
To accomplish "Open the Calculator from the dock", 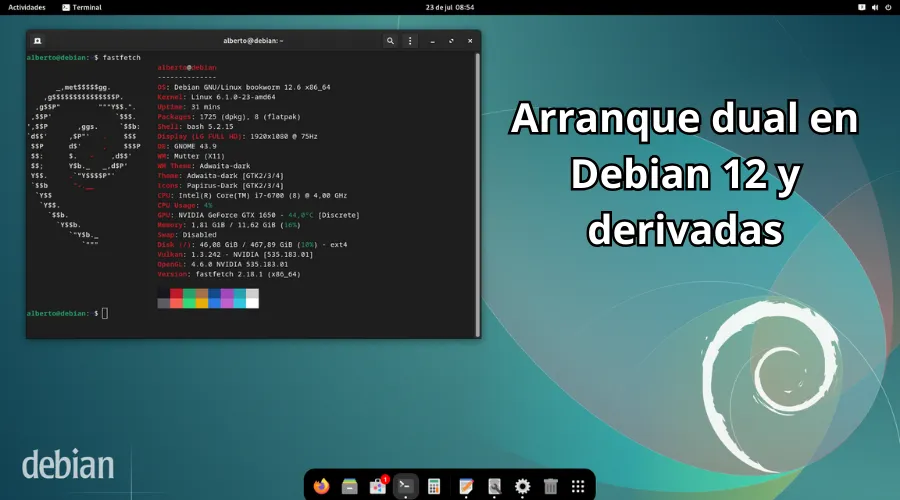I will [x=434, y=487].
